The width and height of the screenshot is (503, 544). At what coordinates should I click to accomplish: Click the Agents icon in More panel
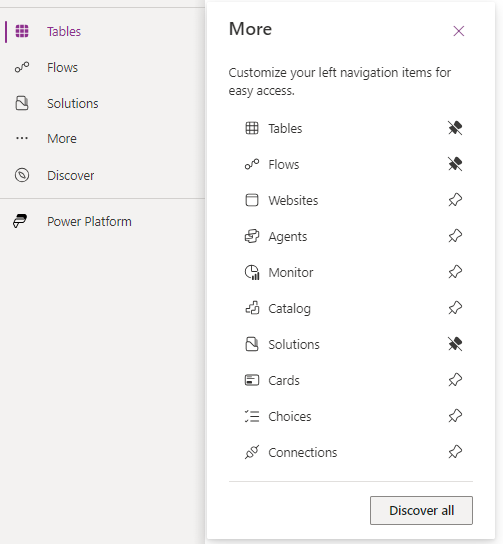click(252, 236)
